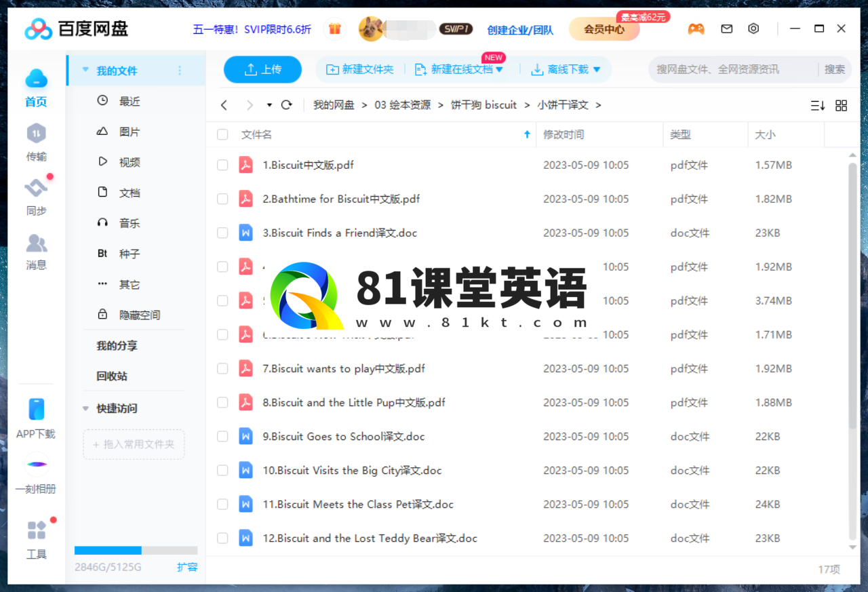Open the navigation history dropdown arrow
The width and height of the screenshot is (868, 592).
[x=269, y=105]
